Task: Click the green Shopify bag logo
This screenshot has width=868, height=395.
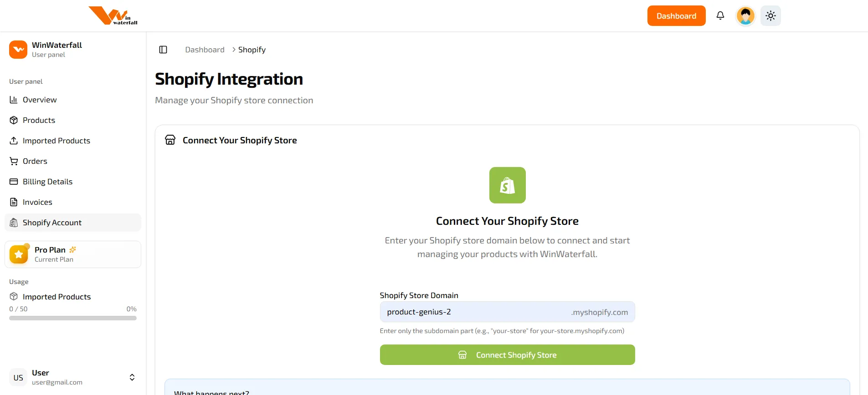Action: (x=507, y=185)
